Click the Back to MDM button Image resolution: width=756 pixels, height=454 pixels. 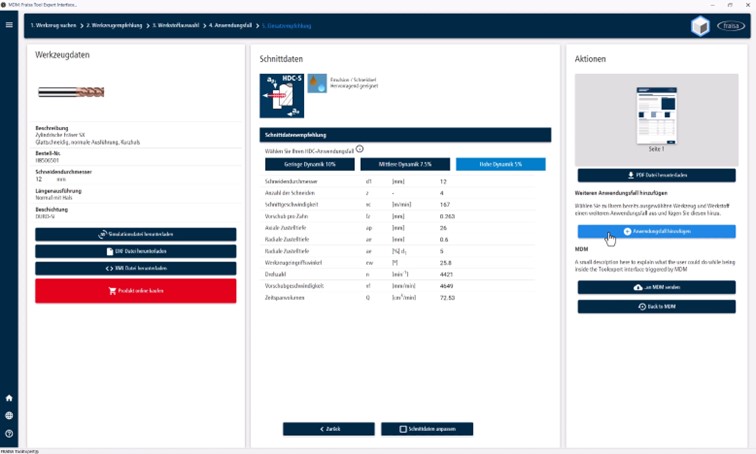pos(657,307)
